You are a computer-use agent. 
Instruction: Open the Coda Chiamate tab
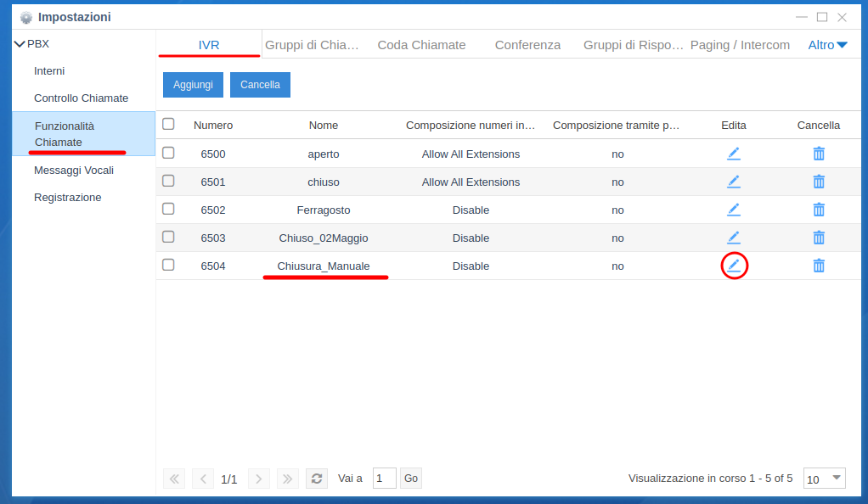[x=421, y=45]
